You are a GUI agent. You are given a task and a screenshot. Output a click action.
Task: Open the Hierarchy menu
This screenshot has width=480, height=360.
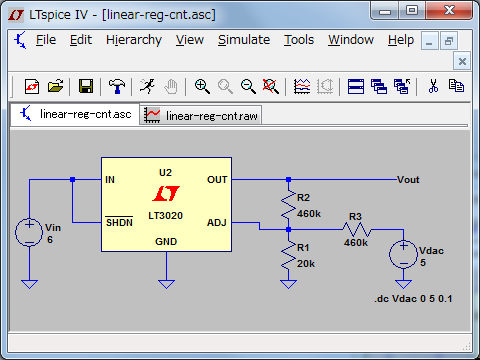[134, 41]
